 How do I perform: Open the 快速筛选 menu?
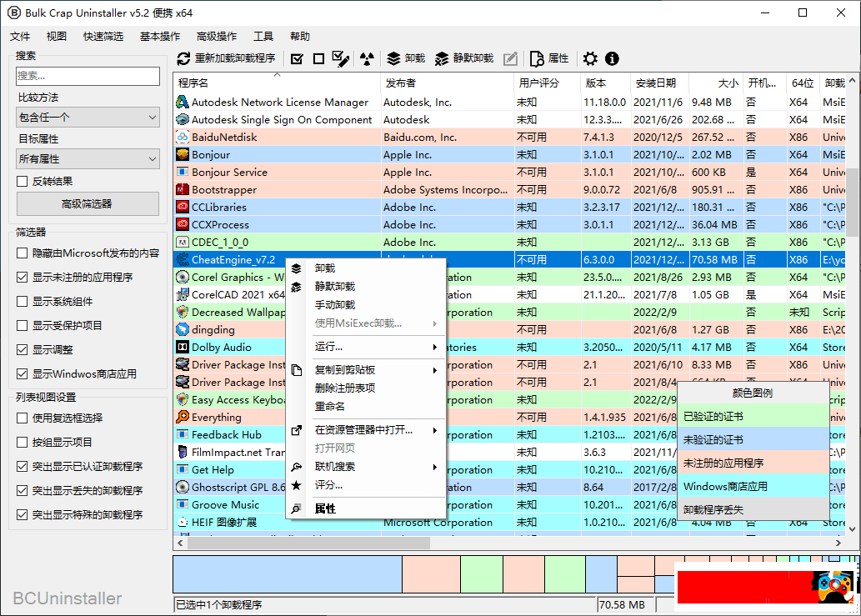[x=103, y=36]
